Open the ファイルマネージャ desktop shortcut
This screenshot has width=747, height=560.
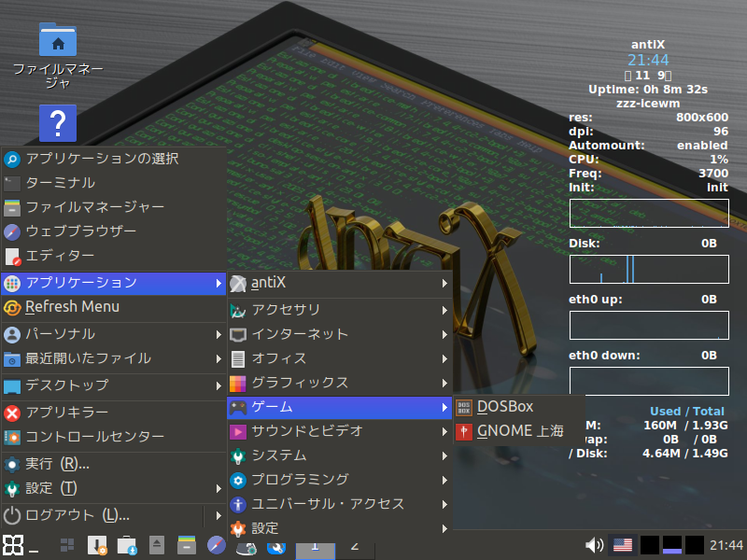coord(58,55)
